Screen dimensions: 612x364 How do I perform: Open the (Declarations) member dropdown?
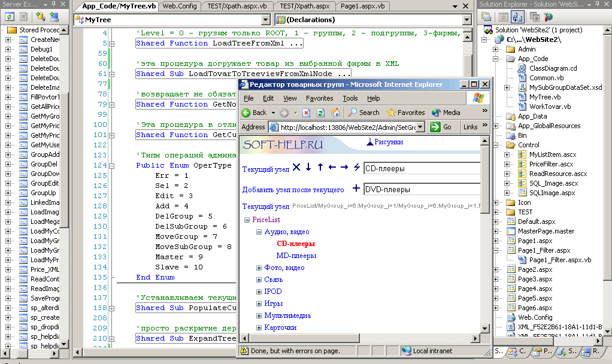click(467, 20)
